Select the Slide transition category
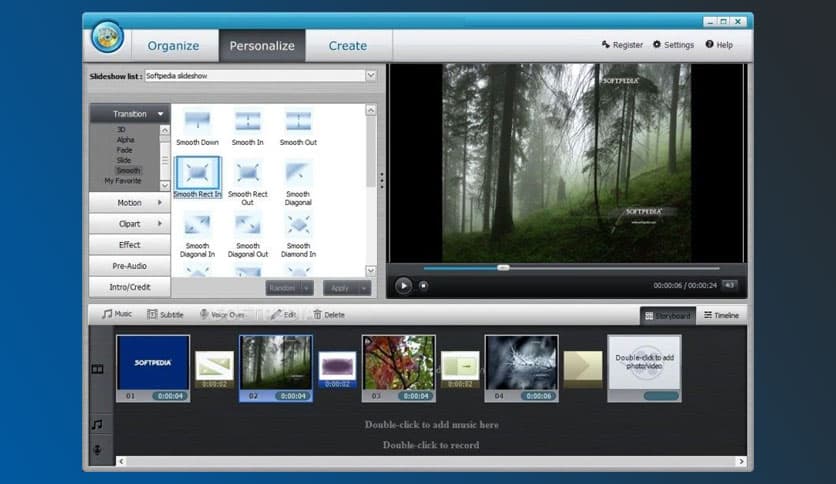The height and width of the screenshot is (484, 836). [124, 160]
